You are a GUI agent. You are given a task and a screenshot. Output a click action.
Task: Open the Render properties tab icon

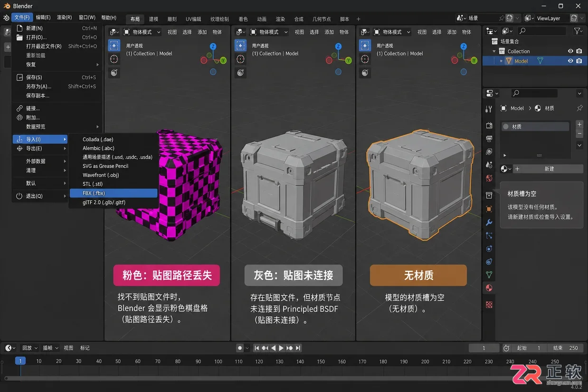tap(489, 125)
